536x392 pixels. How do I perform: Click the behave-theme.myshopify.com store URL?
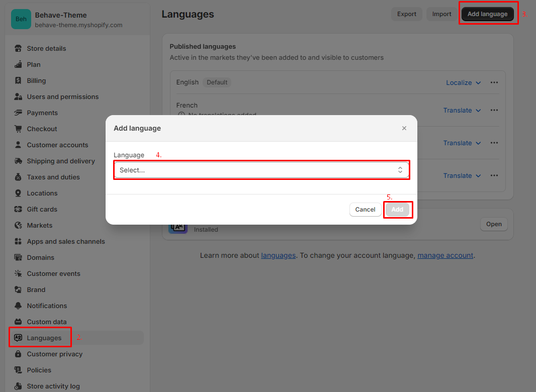click(78, 25)
